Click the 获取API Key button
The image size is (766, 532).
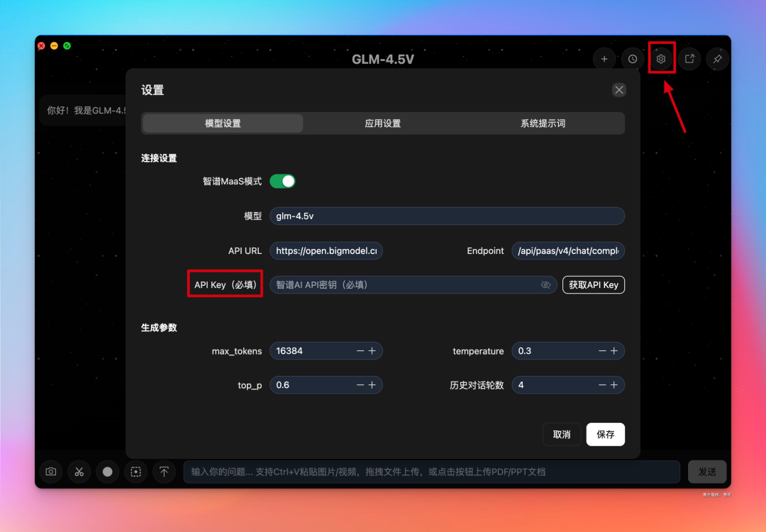tap(594, 285)
